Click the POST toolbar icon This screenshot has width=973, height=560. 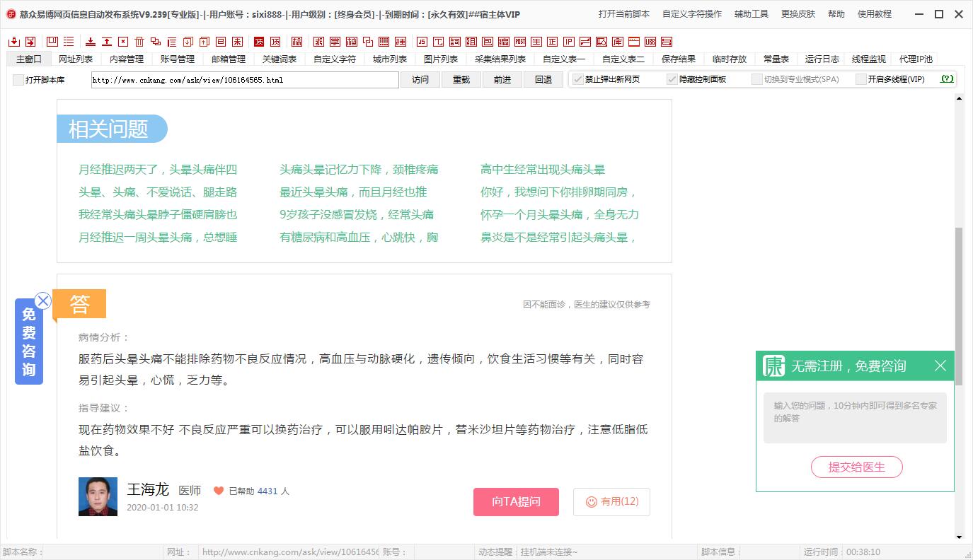520,42
